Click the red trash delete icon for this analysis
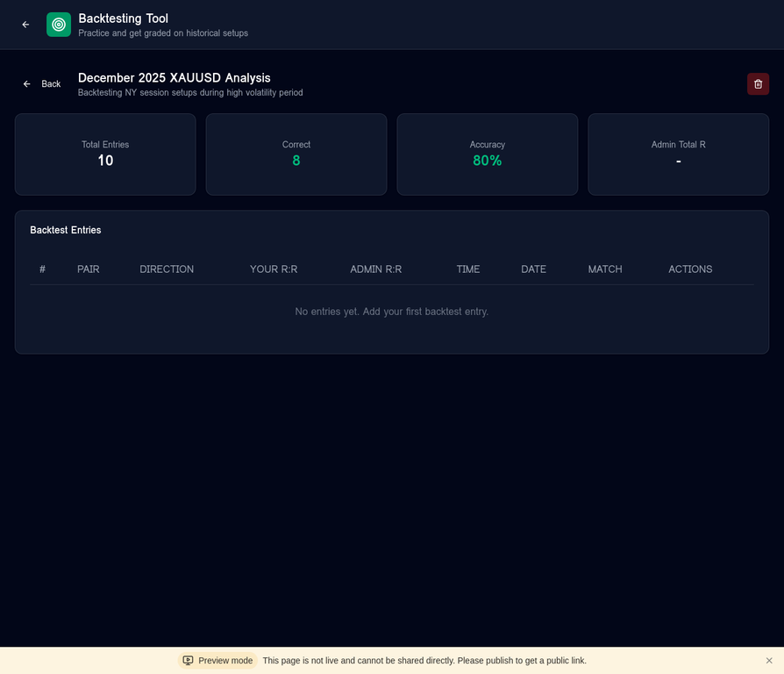Viewport: 784px width, 674px height. [758, 83]
